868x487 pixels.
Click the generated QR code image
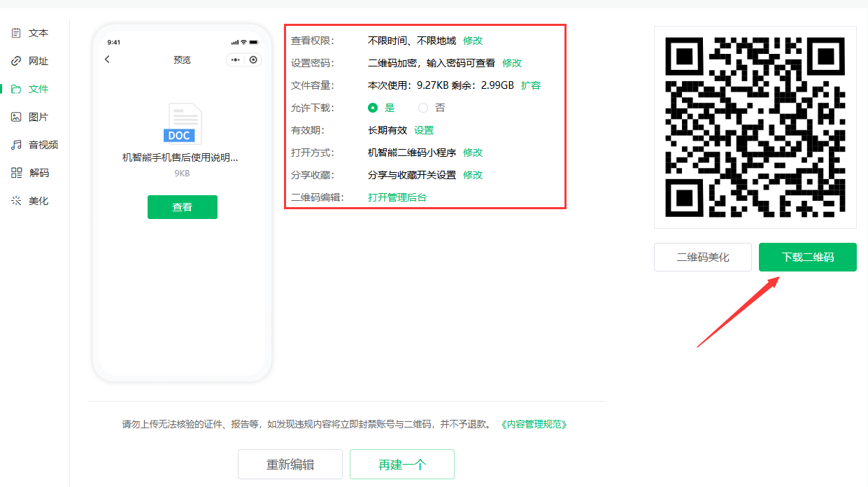click(755, 127)
